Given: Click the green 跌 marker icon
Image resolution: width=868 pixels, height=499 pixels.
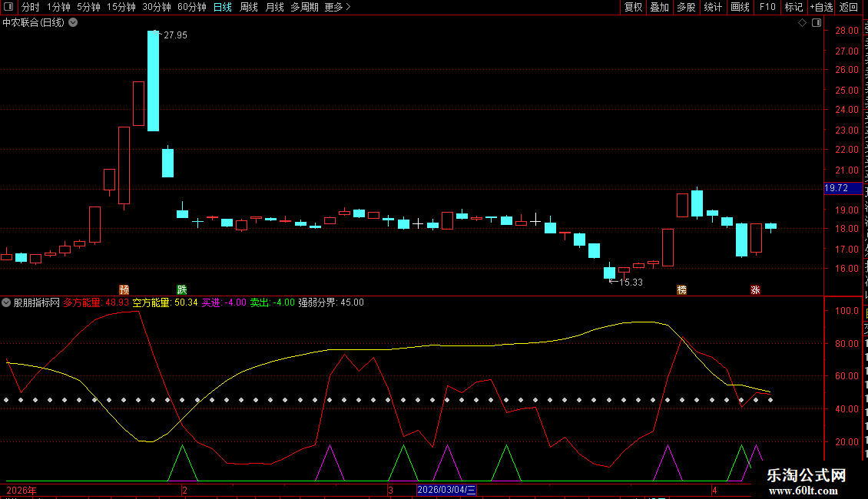Looking at the screenshot, I should point(182,289).
